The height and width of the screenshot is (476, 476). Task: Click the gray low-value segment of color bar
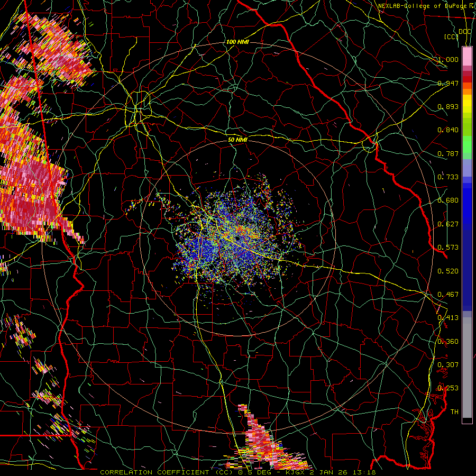point(467,368)
